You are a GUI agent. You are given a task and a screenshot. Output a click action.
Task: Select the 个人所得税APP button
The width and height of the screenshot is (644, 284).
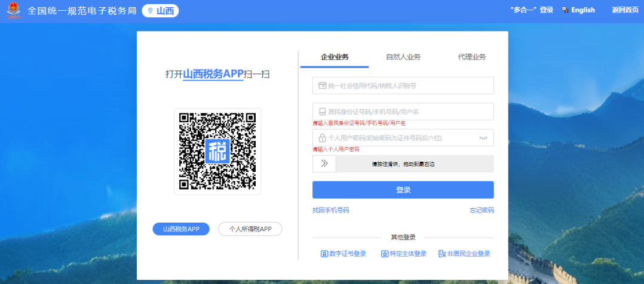tap(250, 229)
